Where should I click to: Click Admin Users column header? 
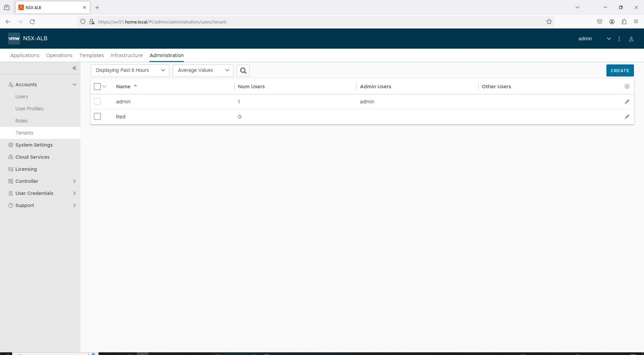click(376, 86)
